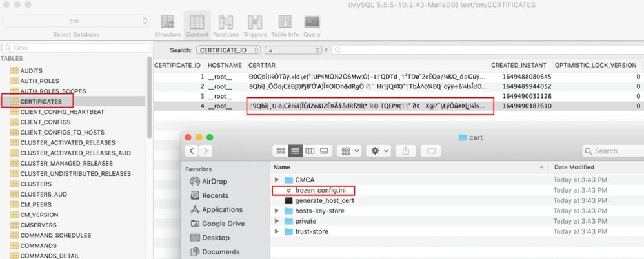Open Google Drive in Finder sidebar
644x259 pixels.
click(x=217, y=224)
